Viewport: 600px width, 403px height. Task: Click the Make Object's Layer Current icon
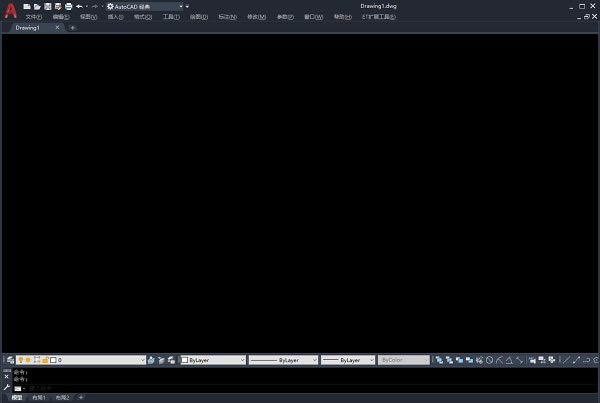point(152,360)
